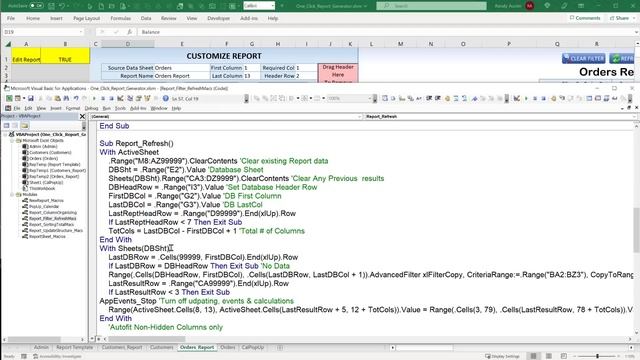640x360 pixels.
Task: Run the macro with Run Sub icon
Action: click(94, 98)
